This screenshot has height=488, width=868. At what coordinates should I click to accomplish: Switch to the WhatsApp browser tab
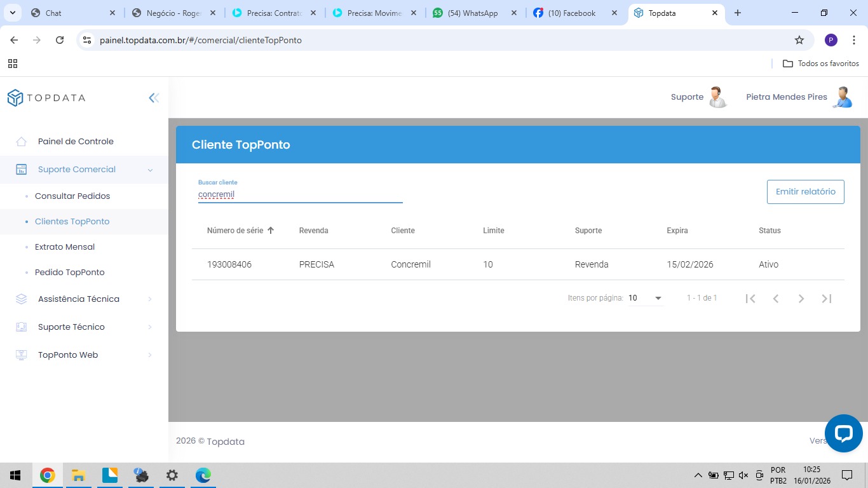[x=472, y=13]
